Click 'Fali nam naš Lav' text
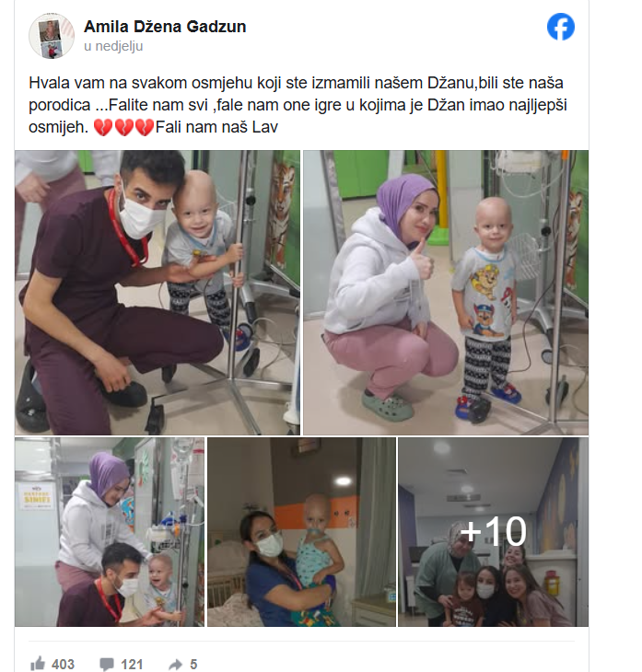This screenshot has height=672, width=642. click(216, 127)
